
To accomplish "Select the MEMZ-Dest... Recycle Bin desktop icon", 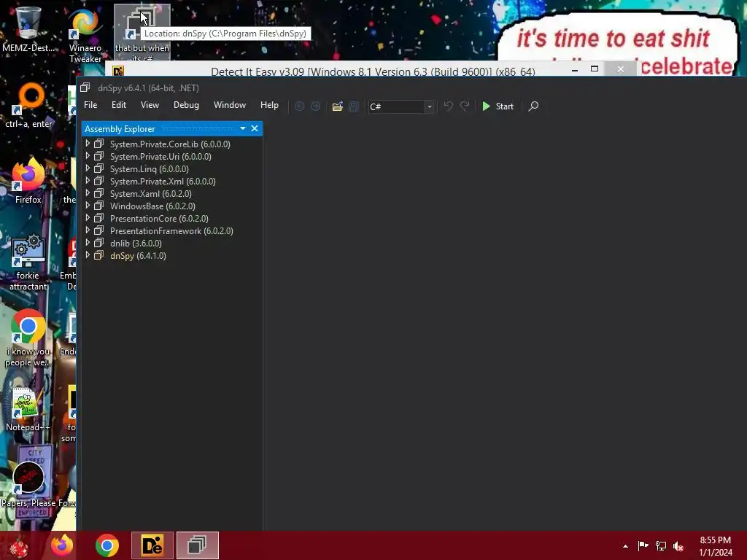I will (28, 28).
